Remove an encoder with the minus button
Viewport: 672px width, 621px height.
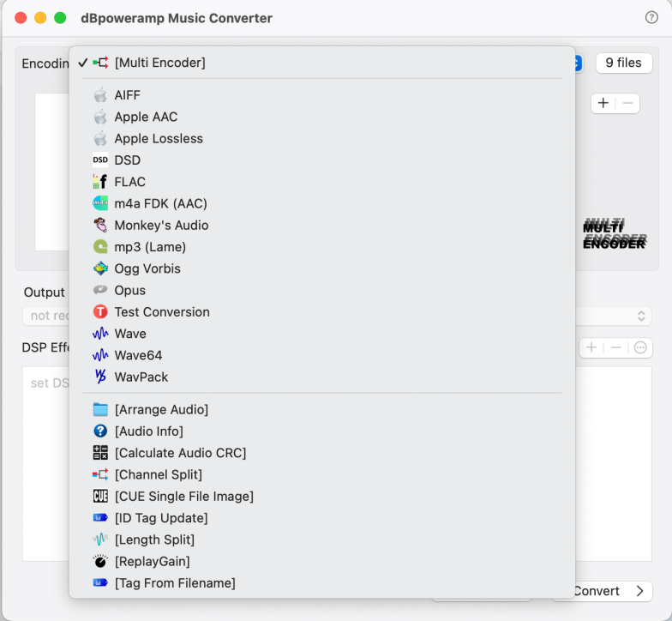click(627, 103)
